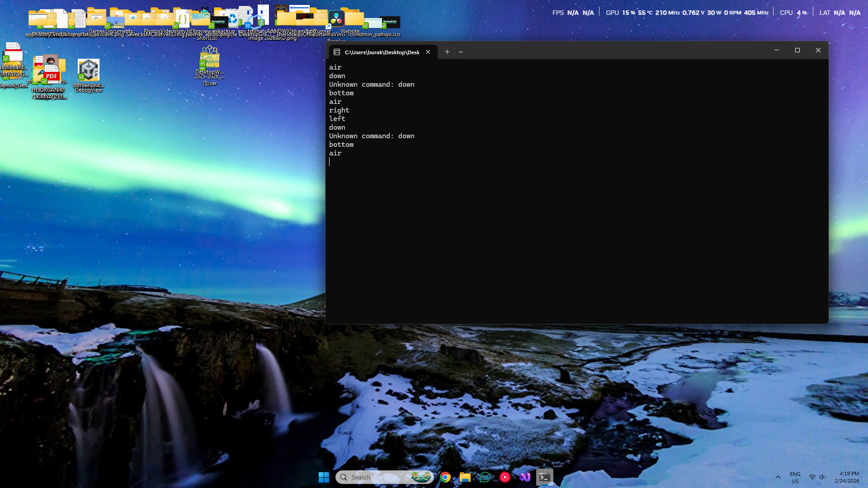Open the ENG US language switcher
This screenshot has height=488, width=868.
[x=795, y=477]
